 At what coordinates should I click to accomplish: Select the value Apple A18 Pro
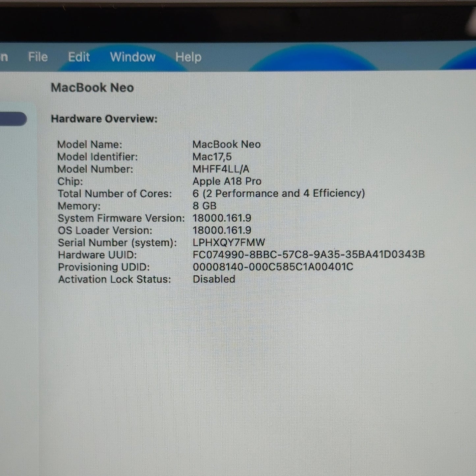click(227, 181)
